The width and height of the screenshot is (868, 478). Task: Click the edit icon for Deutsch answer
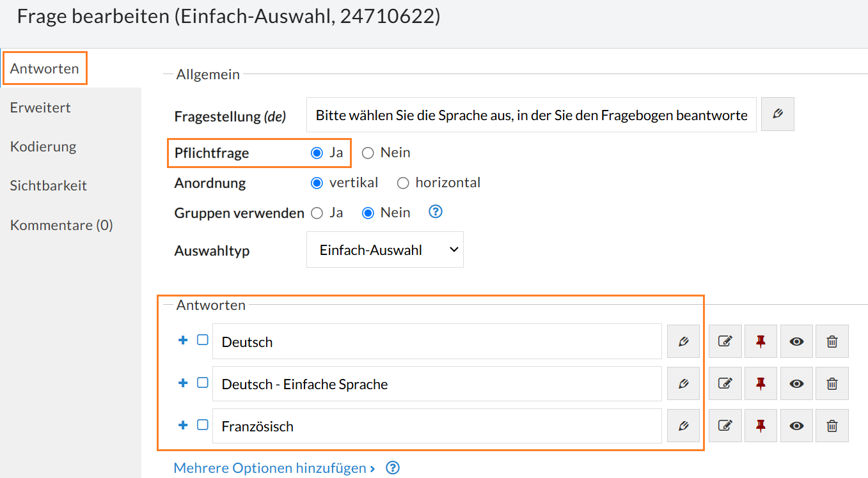pos(725,341)
